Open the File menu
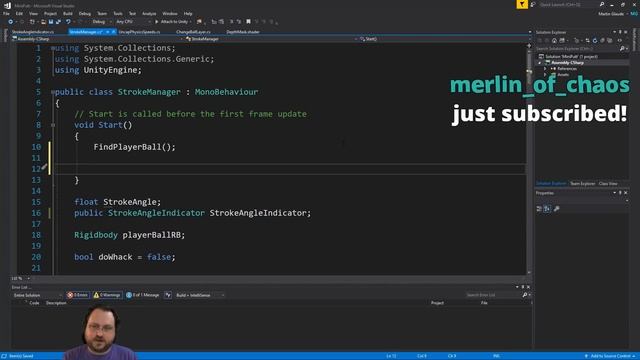Viewport: 640px width, 360px height. pyautogui.click(x=7, y=13)
